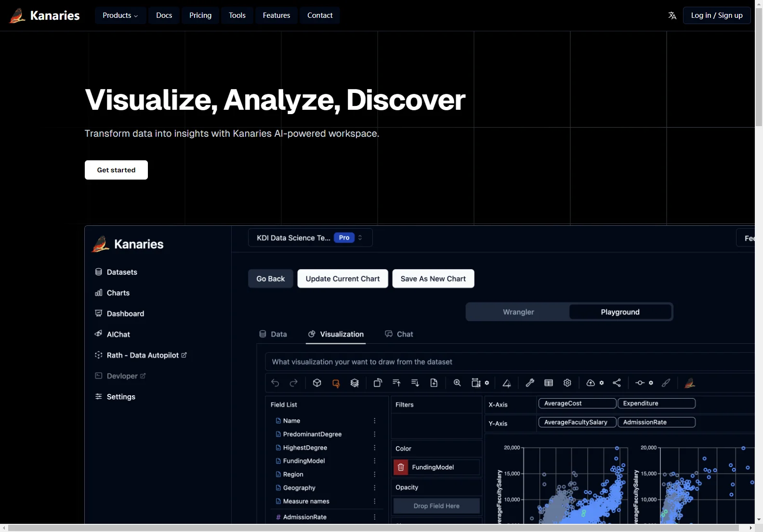The width and height of the screenshot is (763, 532).
Task: Click the table view icon in toolbar
Action: point(549,383)
